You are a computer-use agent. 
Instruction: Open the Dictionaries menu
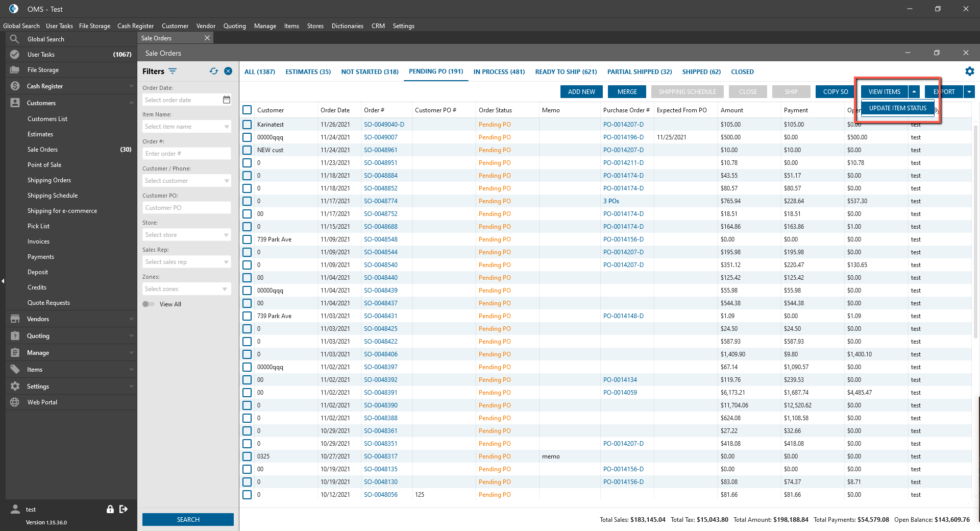click(347, 26)
